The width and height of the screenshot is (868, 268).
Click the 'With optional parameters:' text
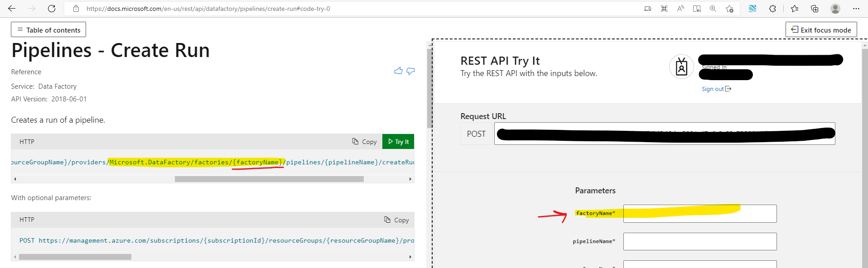[51, 198]
